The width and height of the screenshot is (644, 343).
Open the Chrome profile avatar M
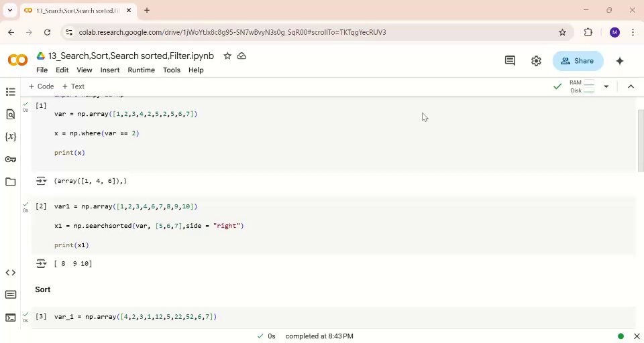(x=614, y=32)
